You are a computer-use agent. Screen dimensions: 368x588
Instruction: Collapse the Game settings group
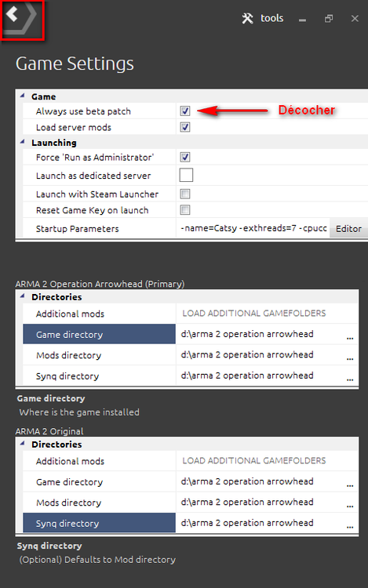click(23, 96)
